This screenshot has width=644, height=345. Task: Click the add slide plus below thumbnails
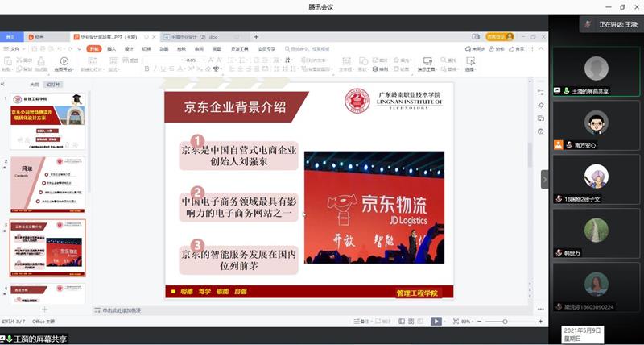[44, 310]
